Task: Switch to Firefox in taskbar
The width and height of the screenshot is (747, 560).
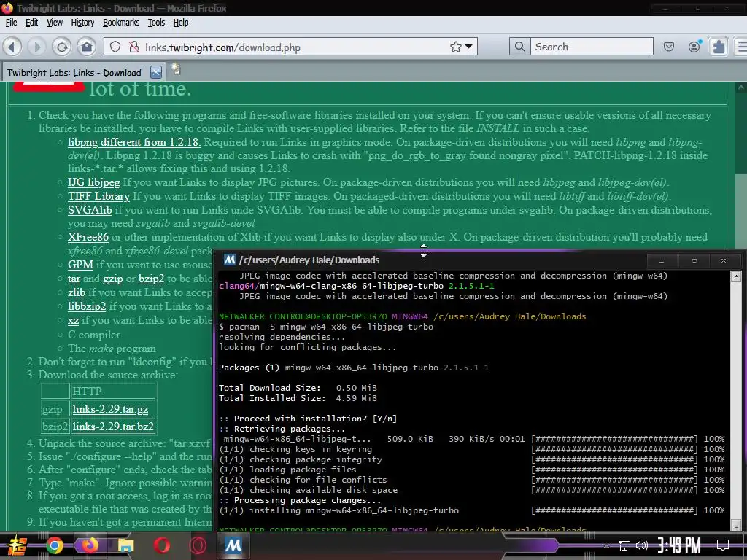Action: pyautogui.click(x=90, y=545)
